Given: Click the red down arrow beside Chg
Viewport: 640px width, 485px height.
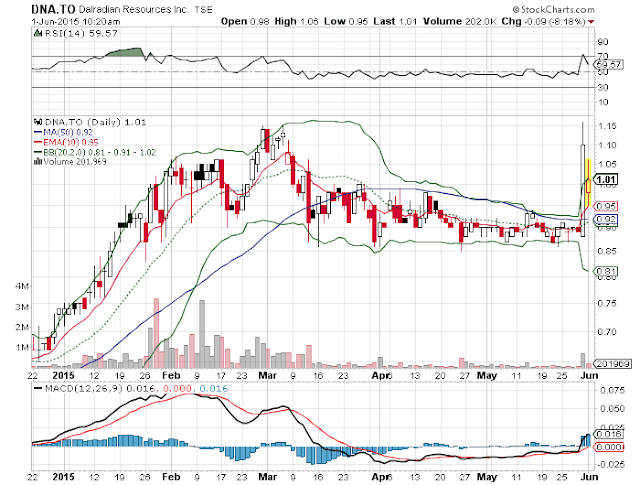Looking at the screenshot, I should tap(591, 22).
